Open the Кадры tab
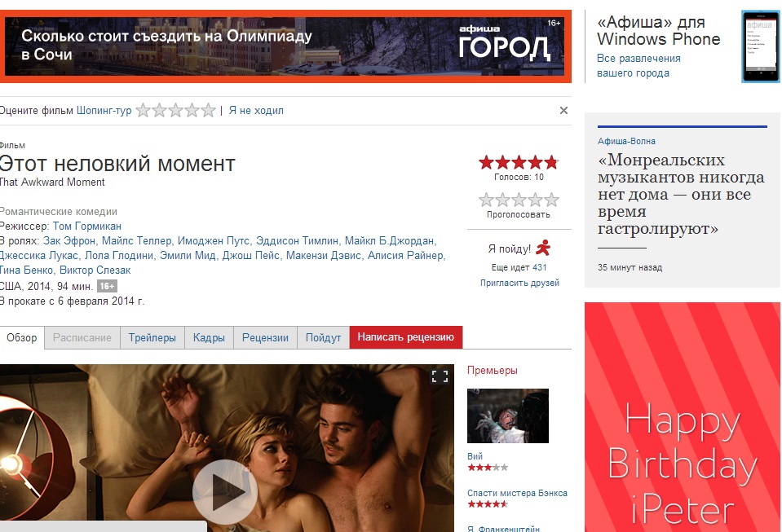The height and width of the screenshot is (532, 782). (209, 338)
